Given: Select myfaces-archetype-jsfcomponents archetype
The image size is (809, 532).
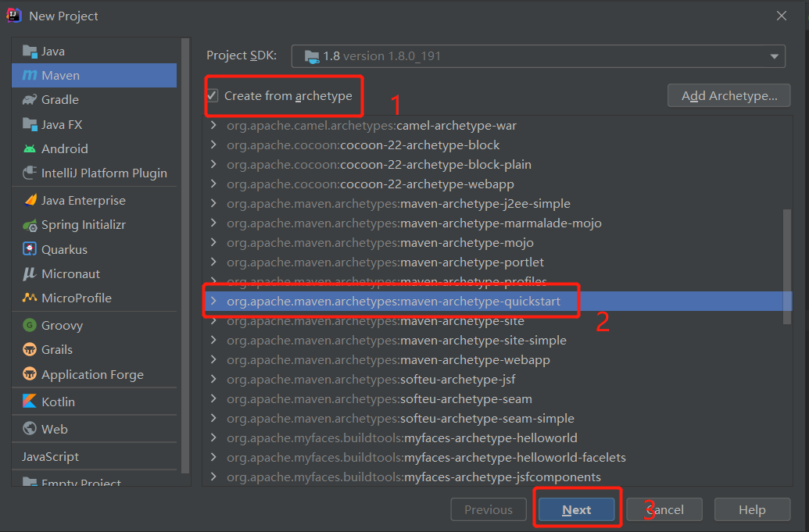Looking at the screenshot, I should coord(413,477).
